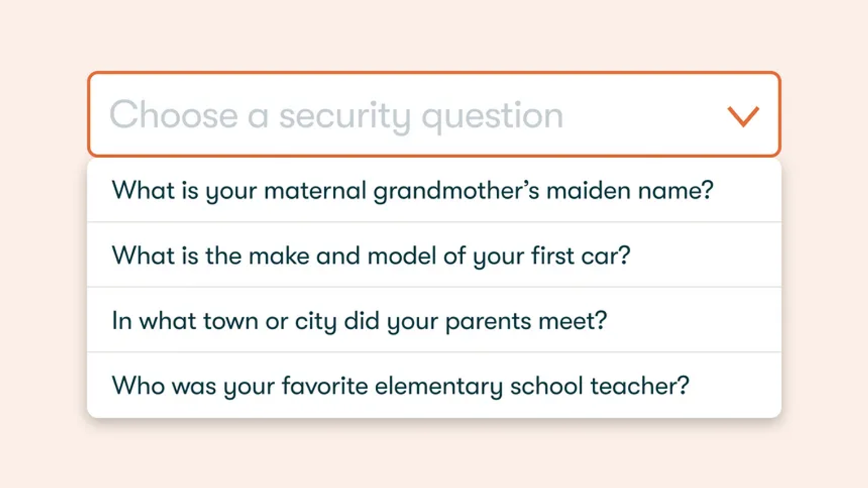Select the third listed security question
Image resolution: width=868 pixels, height=488 pixels.
point(434,320)
